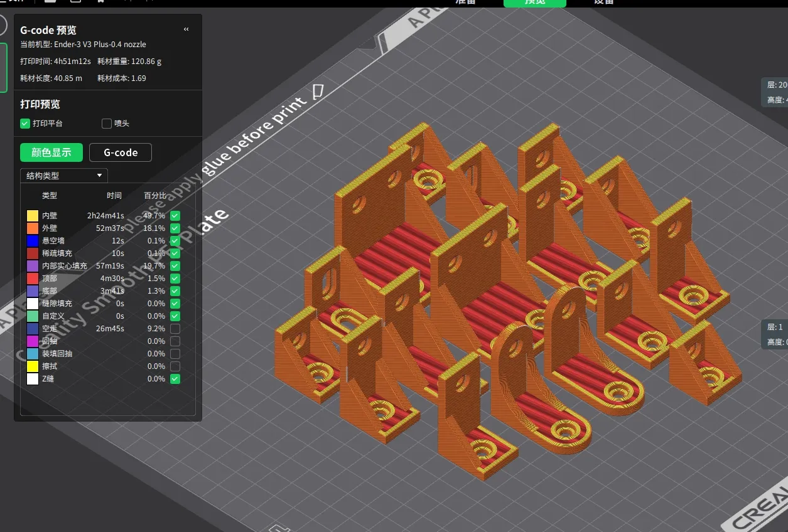Click the 耗材重量 120.86 g text
This screenshot has width=788, height=532.
click(x=129, y=61)
